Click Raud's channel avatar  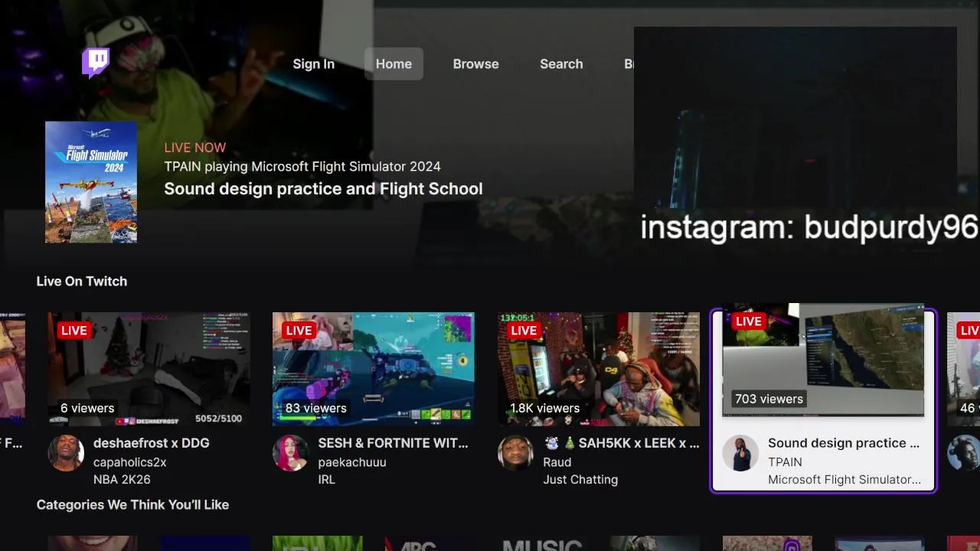point(516,453)
